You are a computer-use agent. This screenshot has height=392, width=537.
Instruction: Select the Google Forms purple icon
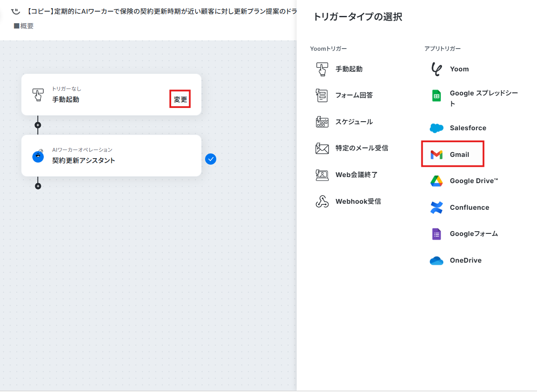pyautogui.click(x=436, y=234)
